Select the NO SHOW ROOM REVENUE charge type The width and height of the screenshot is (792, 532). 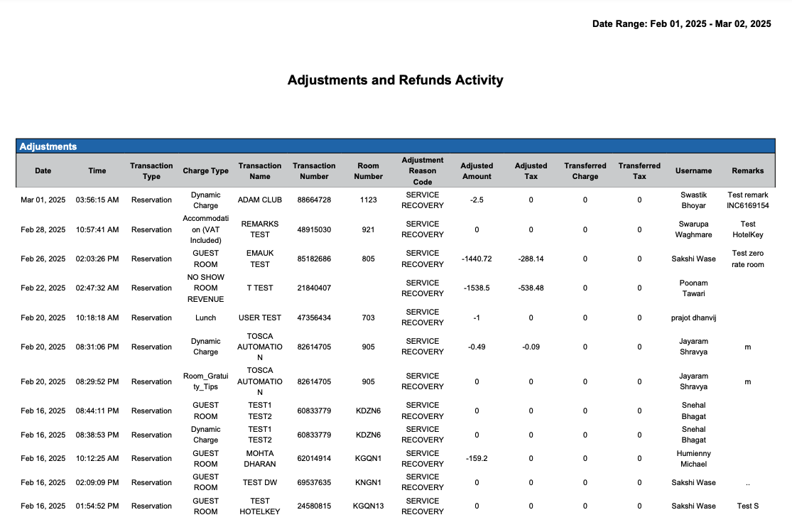click(205, 288)
